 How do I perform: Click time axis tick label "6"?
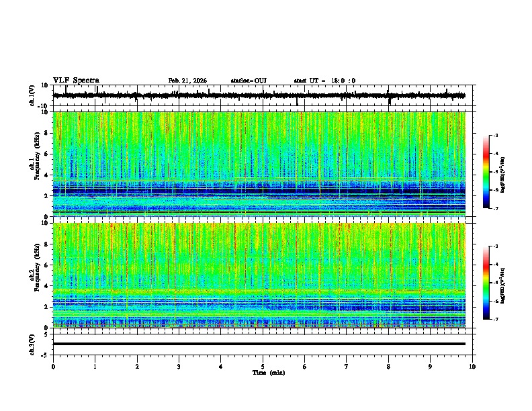click(305, 367)
